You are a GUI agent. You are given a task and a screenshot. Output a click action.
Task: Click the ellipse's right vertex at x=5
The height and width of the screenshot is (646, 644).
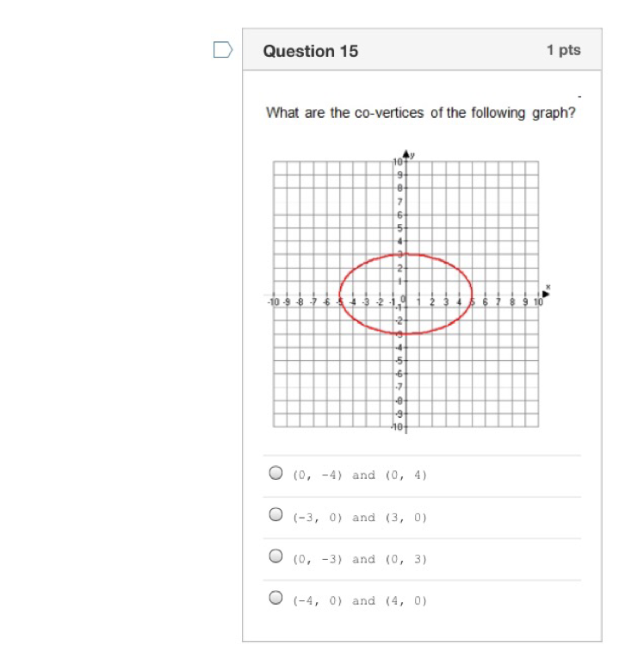pos(472,295)
